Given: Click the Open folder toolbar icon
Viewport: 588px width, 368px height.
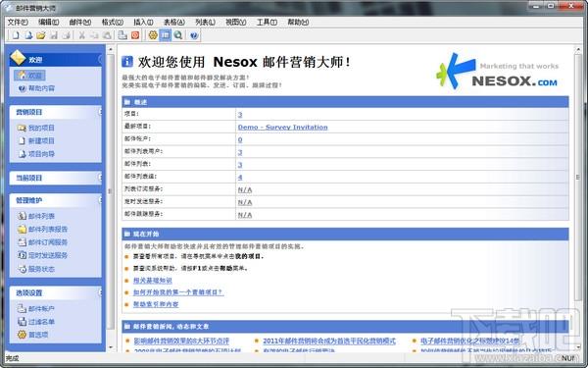Looking at the screenshot, I should point(41,35).
